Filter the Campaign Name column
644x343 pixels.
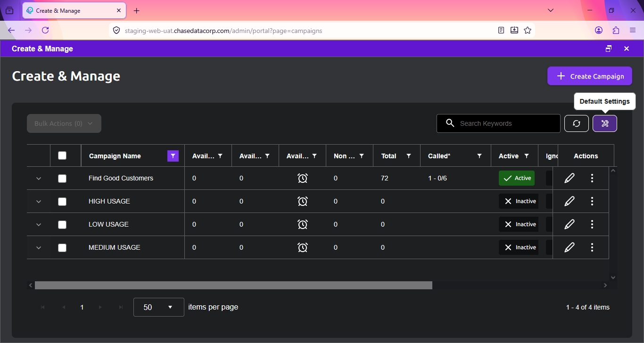(x=173, y=156)
